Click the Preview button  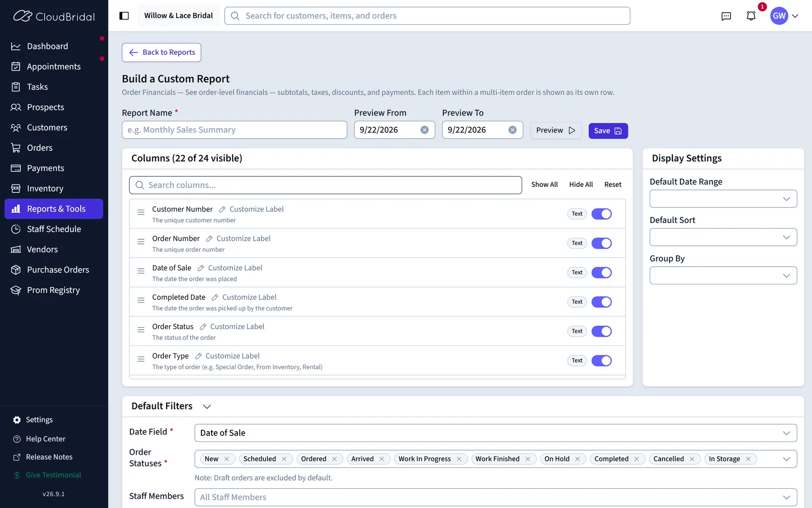(x=556, y=130)
